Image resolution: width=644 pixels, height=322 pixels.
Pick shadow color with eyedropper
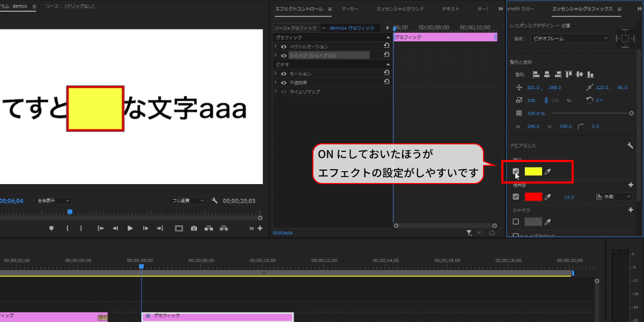(x=548, y=222)
